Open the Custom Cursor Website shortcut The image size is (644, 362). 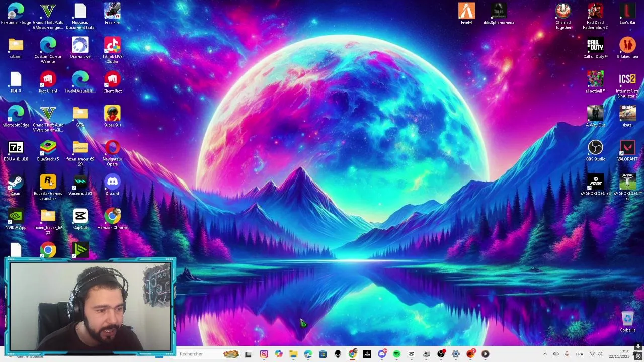48,50
